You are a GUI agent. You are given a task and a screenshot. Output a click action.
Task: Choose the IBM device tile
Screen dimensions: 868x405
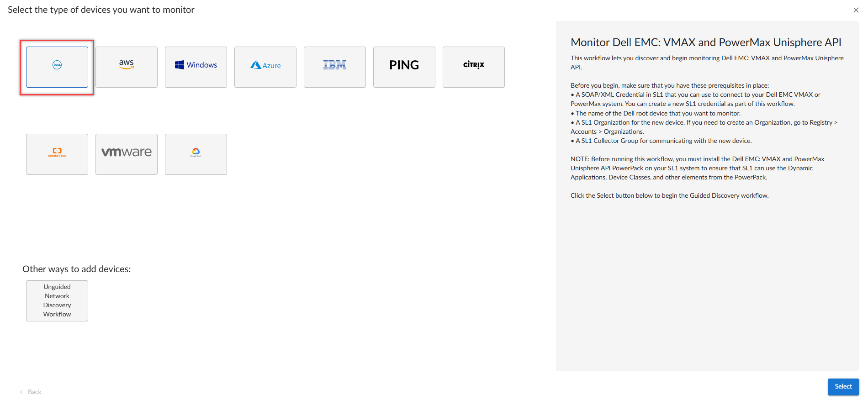[x=335, y=67]
